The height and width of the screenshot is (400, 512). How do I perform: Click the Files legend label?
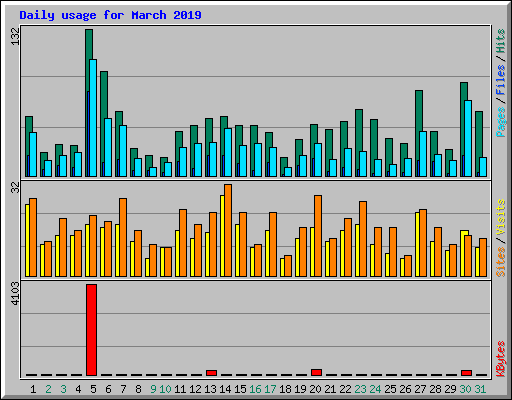(500, 80)
